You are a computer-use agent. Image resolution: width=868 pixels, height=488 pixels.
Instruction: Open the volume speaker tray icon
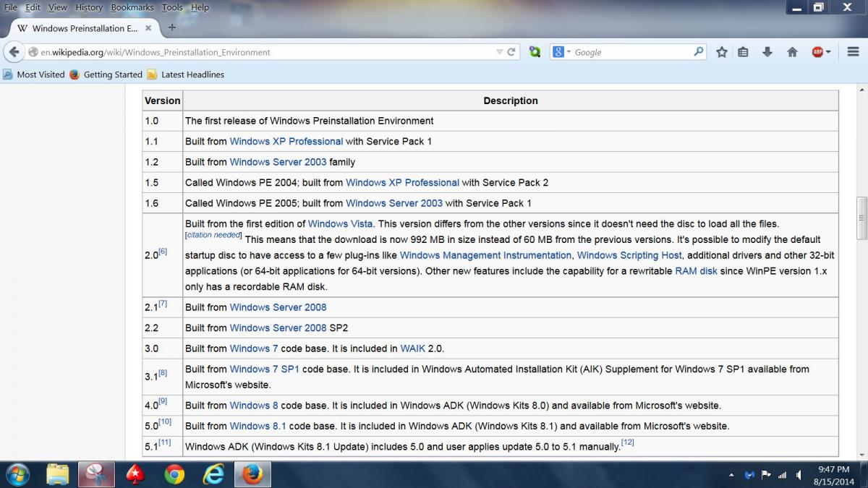[798, 475]
